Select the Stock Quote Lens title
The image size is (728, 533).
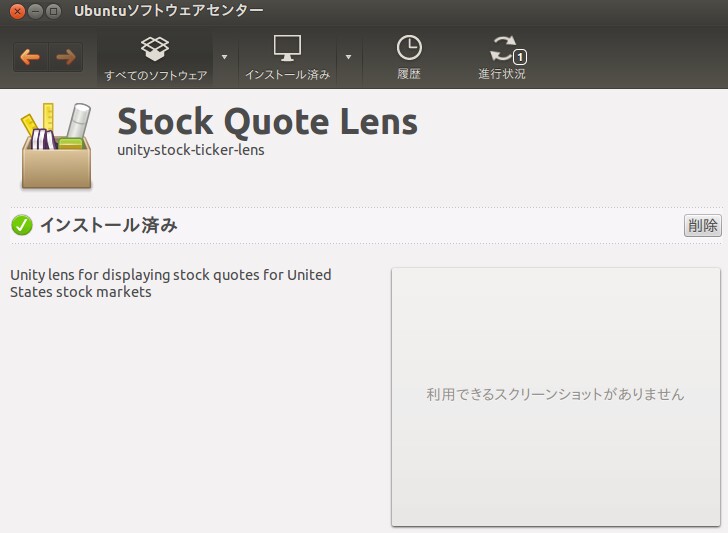point(267,122)
